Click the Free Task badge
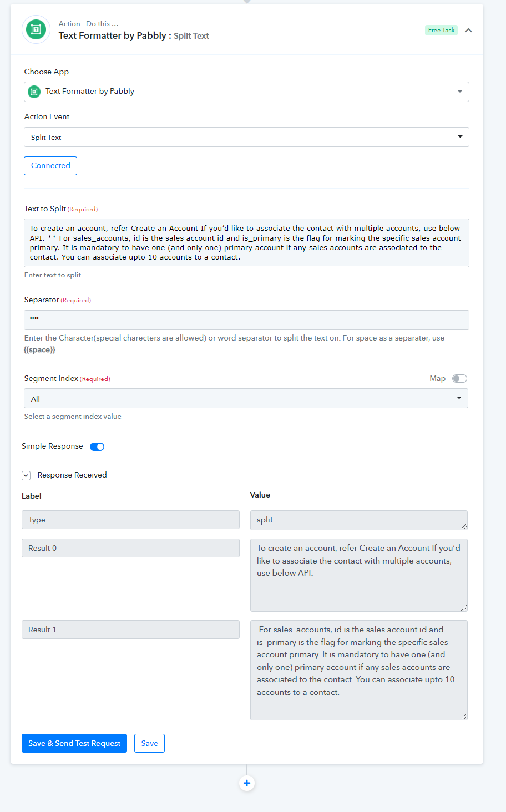This screenshot has height=812, width=506. point(441,30)
